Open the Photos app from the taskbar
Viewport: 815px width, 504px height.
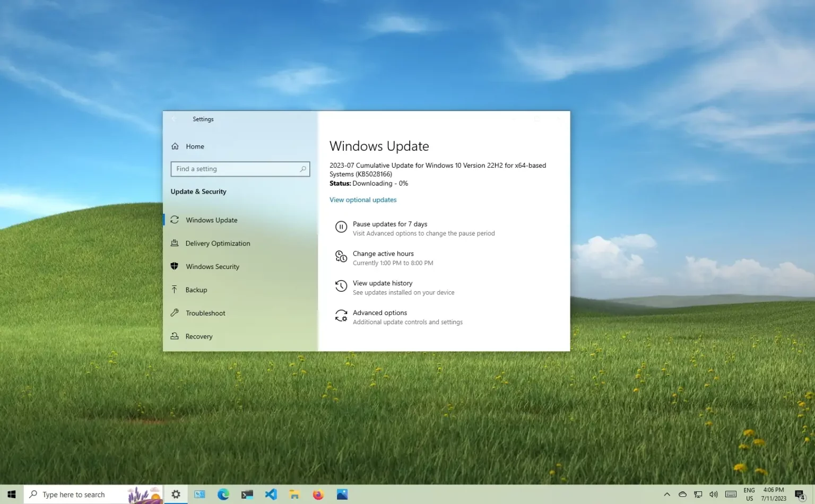[342, 494]
